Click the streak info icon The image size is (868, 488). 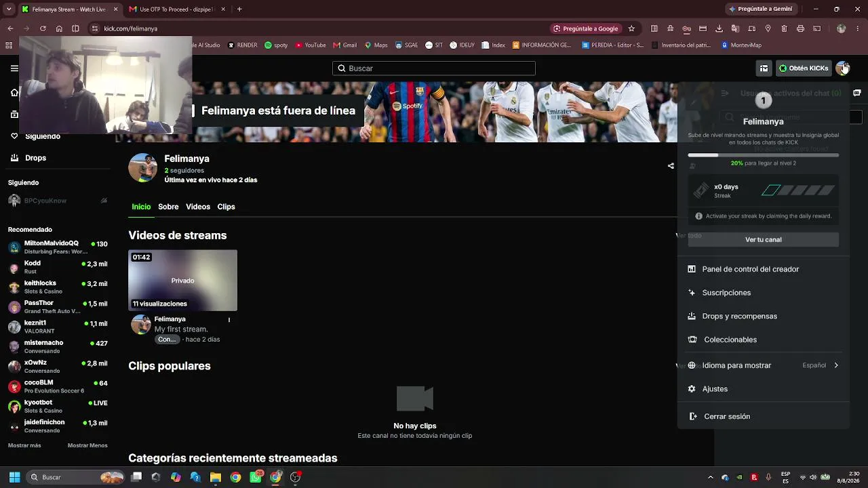(x=698, y=216)
